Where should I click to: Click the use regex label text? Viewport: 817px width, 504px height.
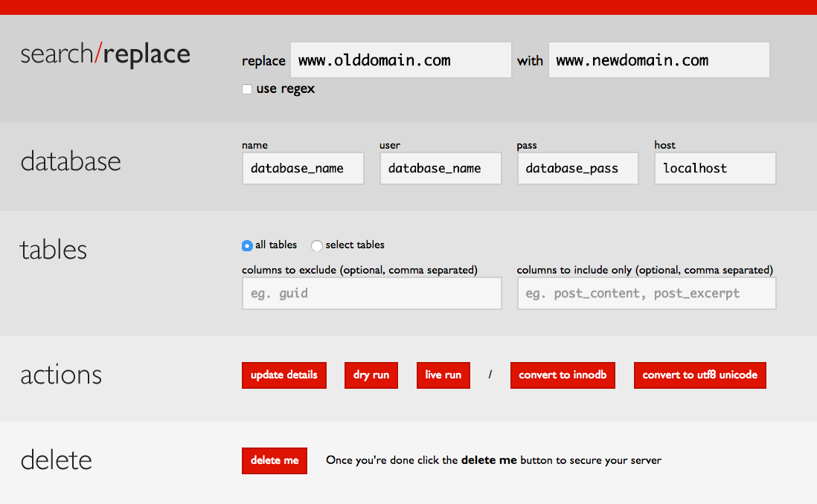tap(286, 89)
